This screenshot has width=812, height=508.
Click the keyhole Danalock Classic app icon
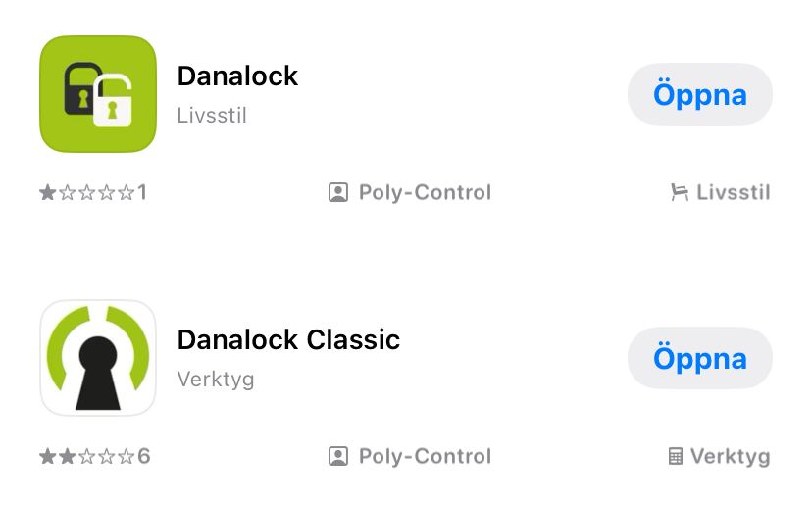98,358
